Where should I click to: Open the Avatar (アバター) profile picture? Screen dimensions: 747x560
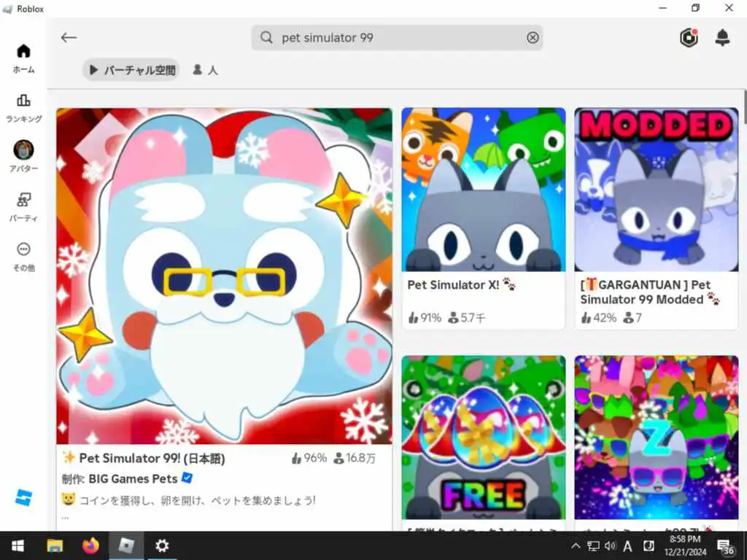click(23, 150)
